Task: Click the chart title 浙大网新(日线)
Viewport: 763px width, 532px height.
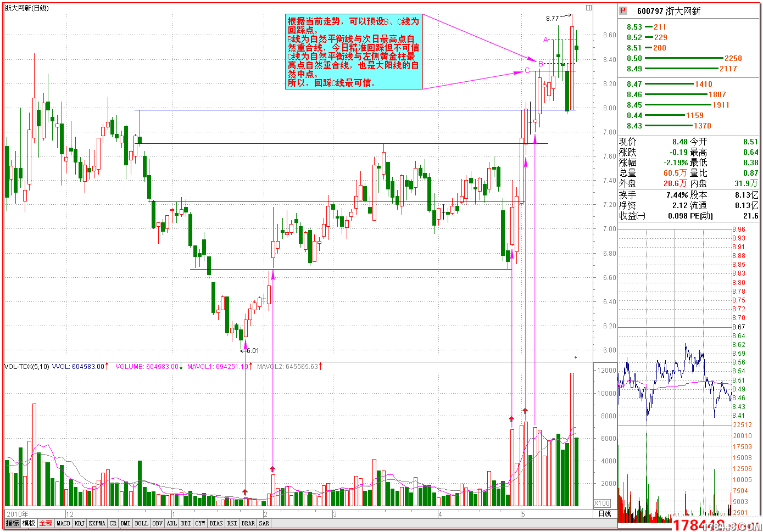Action: click(x=26, y=8)
